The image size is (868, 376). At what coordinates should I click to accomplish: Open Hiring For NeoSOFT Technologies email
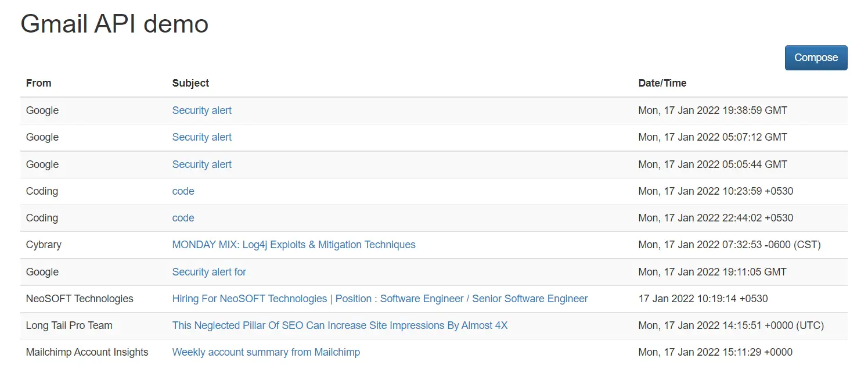point(380,299)
